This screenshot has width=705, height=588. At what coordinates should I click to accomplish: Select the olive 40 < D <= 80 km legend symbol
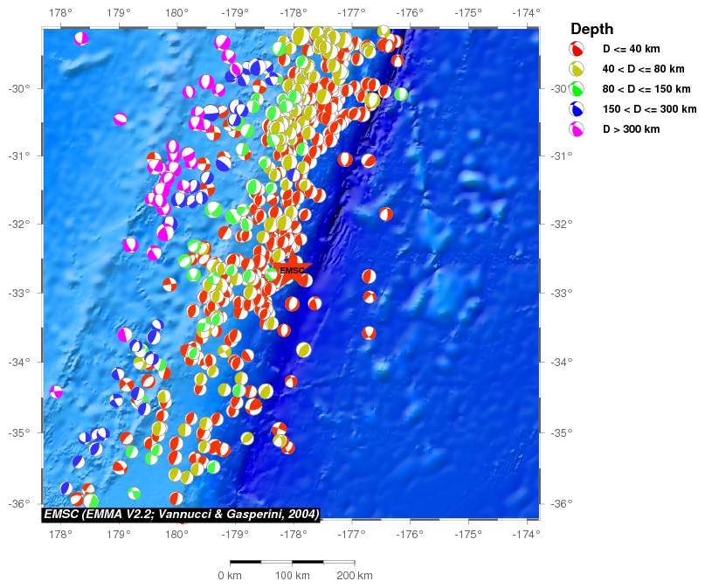pyautogui.click(x=576, y=69)
